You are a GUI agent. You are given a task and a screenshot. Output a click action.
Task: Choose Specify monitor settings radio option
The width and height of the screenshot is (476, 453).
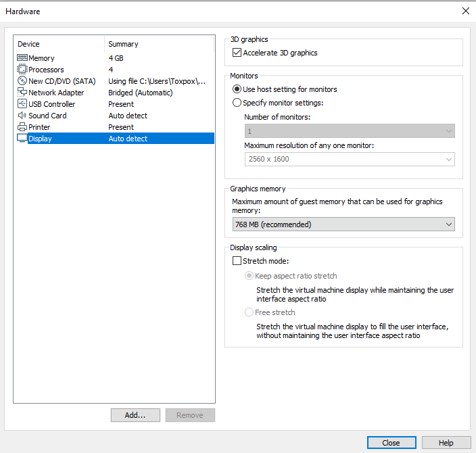pos(237,103)
